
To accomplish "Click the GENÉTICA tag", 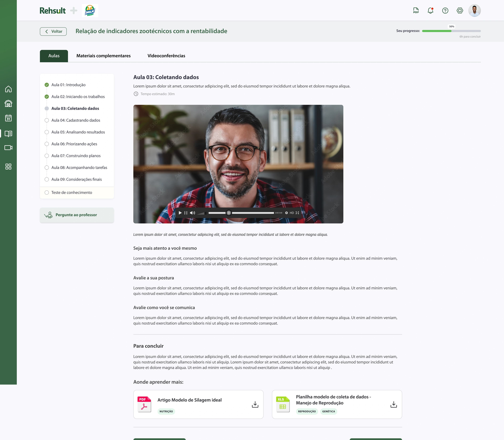I will click(x=329, y=411).
